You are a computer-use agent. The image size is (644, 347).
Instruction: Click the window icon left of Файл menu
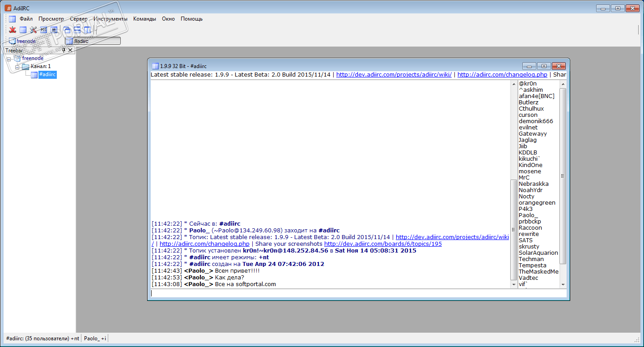[13, 19]
